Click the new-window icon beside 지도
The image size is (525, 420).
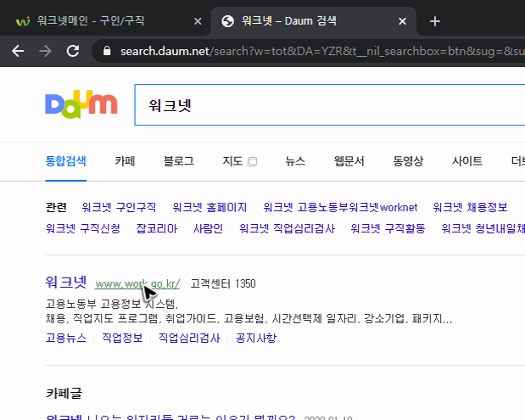click(x=252, y=162)
